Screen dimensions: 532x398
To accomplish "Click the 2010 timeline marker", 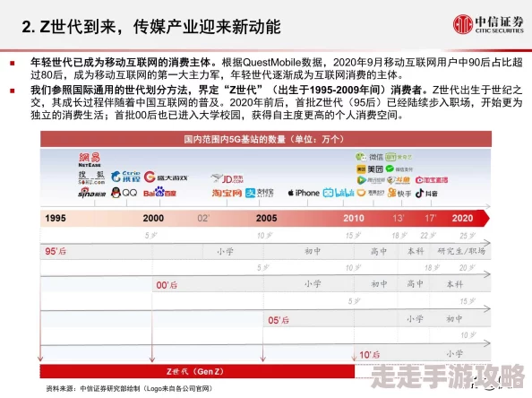I will coord(354,218).
